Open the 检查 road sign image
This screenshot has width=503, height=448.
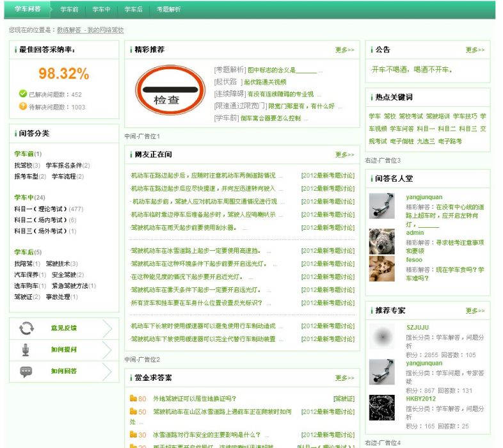[x=170, y=90]
